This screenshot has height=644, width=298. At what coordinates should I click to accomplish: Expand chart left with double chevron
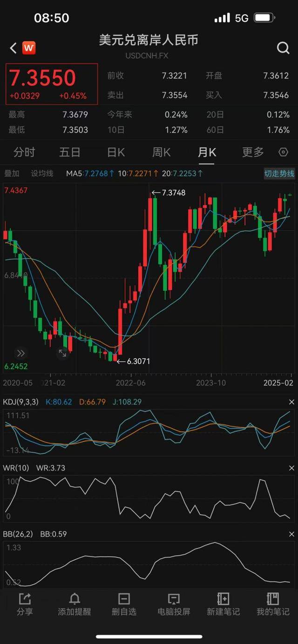point(21,353)
